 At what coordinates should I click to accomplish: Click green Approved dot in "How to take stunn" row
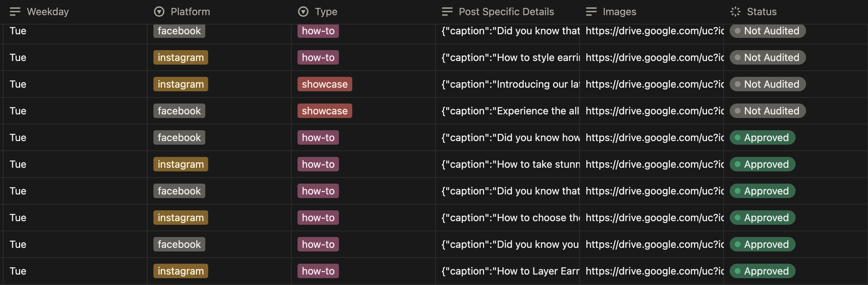738,164
